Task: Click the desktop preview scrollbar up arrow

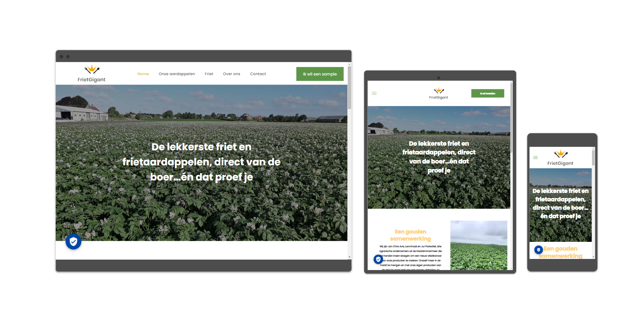Action: tap(349, 64)
